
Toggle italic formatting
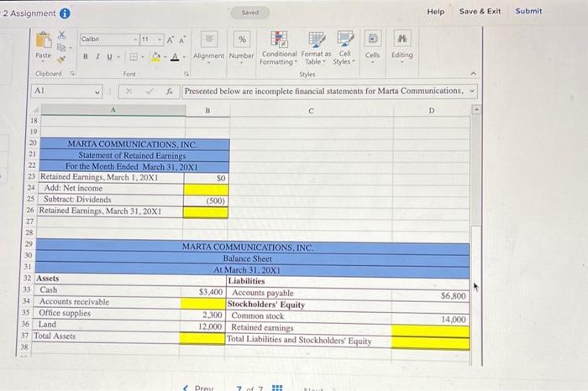tap(97, 56)
